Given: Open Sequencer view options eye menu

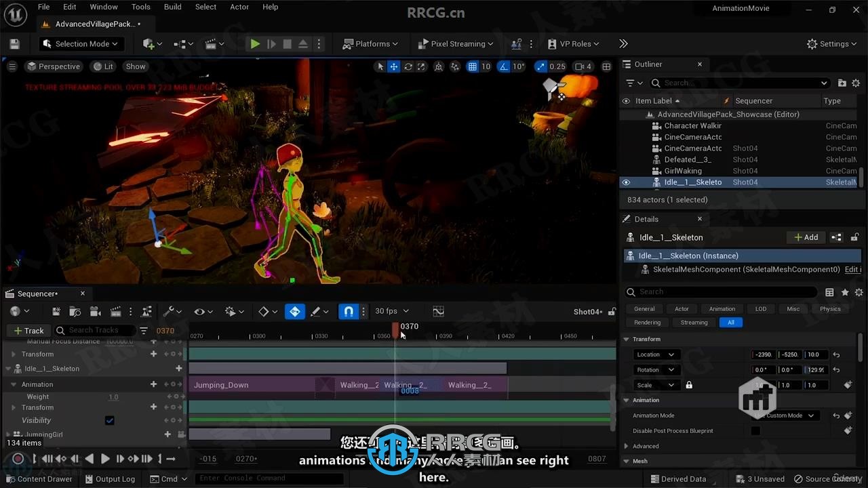Looking at the screenshot, I should coord(203,312).
